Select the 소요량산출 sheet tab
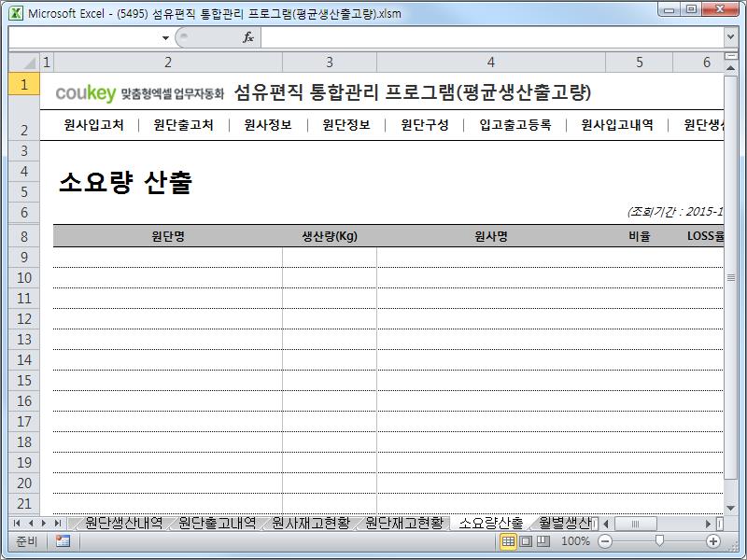747x560 pixels. point(491,523)
